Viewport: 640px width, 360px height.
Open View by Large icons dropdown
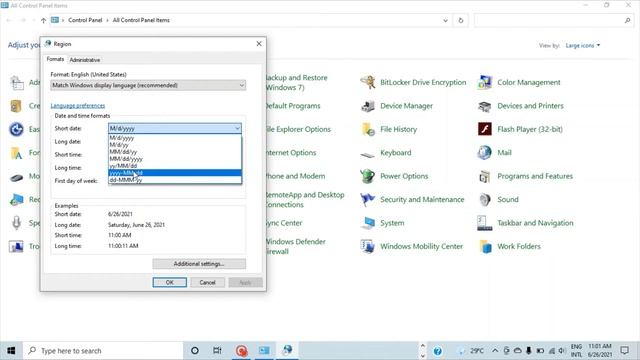[583, 46]
